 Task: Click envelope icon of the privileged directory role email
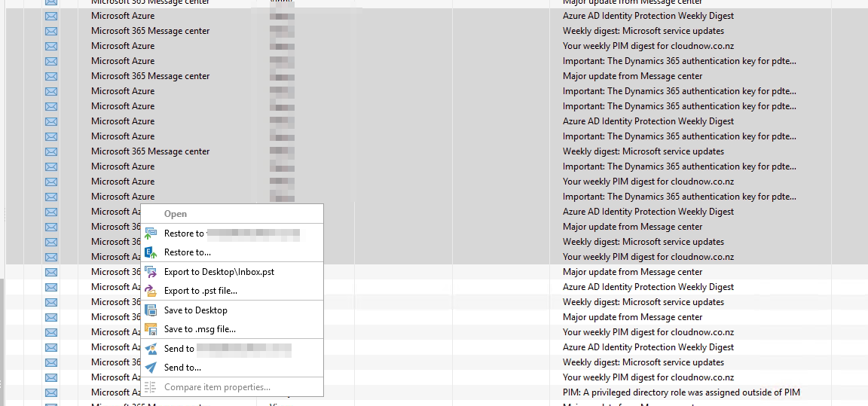pyautogui.click(x=51, y=392)
